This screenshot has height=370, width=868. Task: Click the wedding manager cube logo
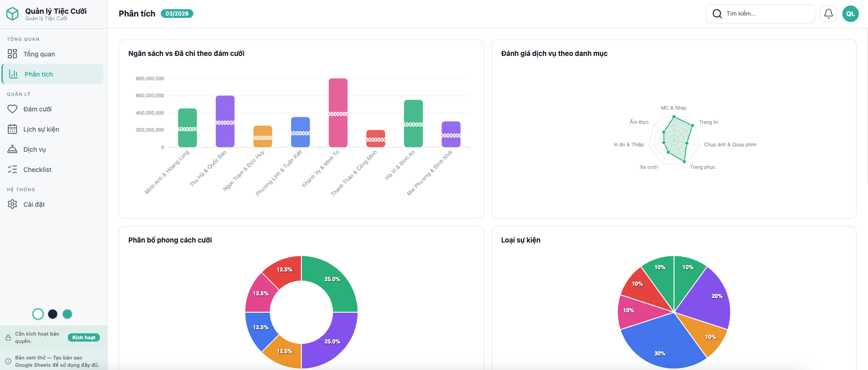[12, 14]
